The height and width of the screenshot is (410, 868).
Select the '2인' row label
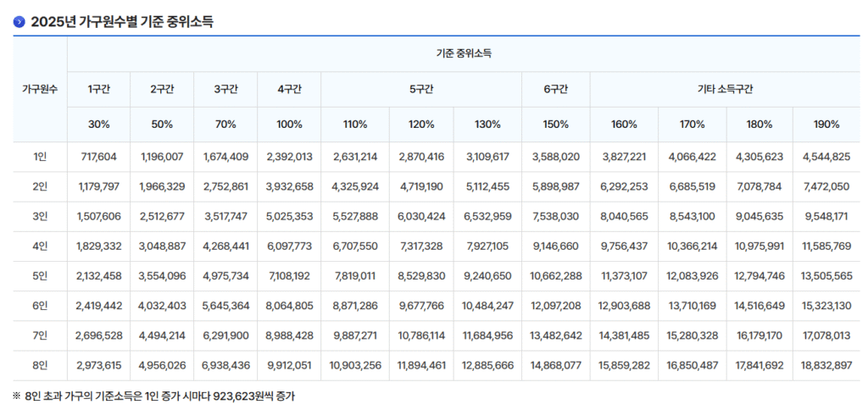[x=40, y=187]
